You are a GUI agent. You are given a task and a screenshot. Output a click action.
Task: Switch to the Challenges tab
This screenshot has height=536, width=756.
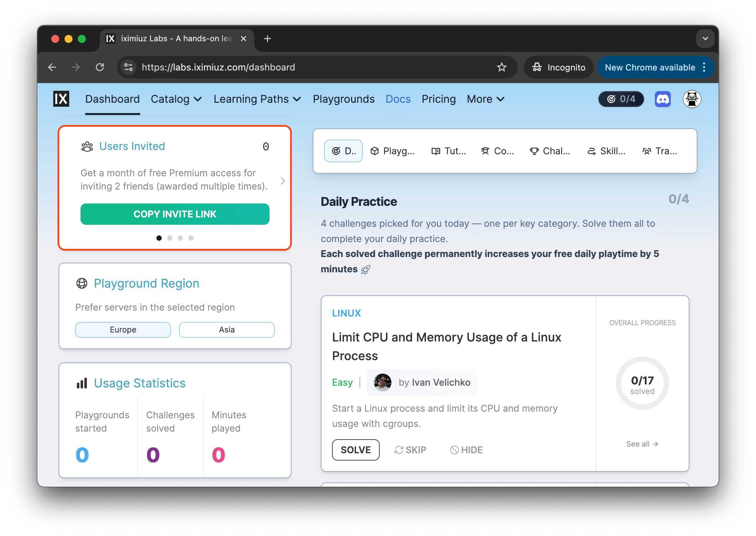[550, 151]
